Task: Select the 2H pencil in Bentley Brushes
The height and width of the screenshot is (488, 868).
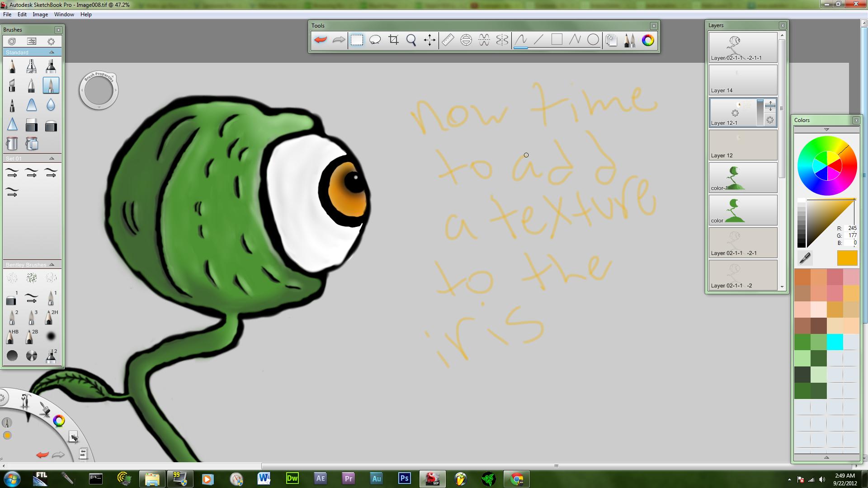Action: pos(51,317)
